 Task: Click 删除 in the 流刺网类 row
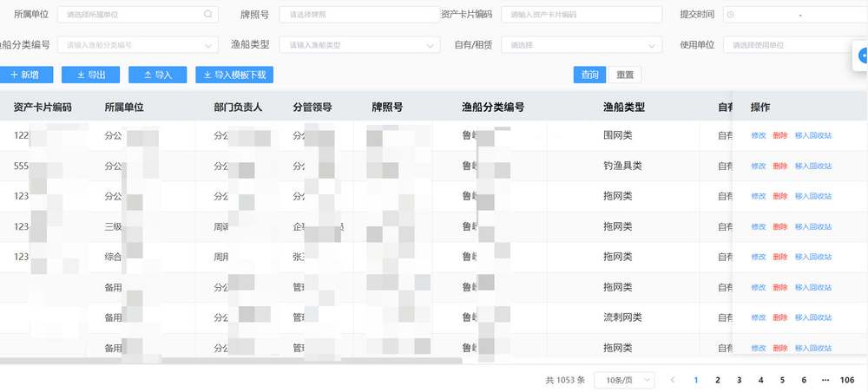click(780, 317)
